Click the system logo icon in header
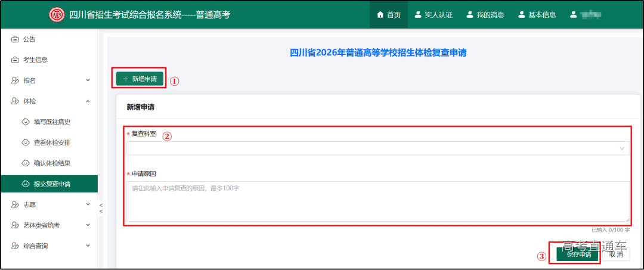 (57, 15)
